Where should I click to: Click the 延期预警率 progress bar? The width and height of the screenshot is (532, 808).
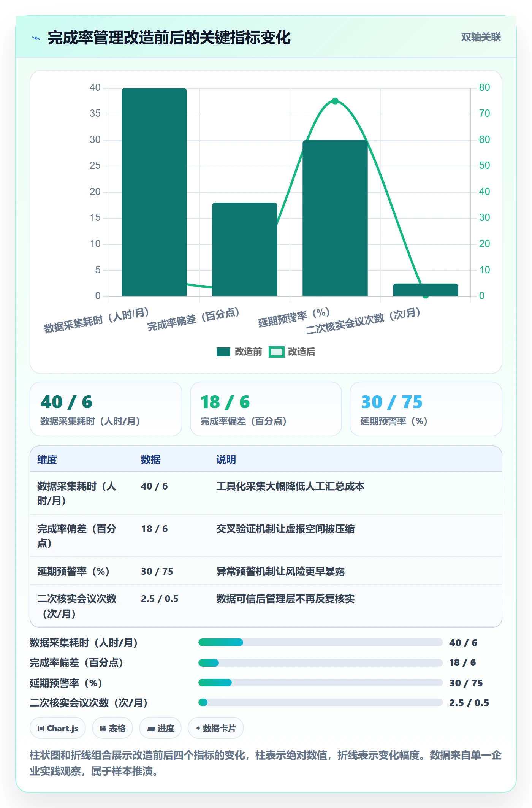[320, 683]
